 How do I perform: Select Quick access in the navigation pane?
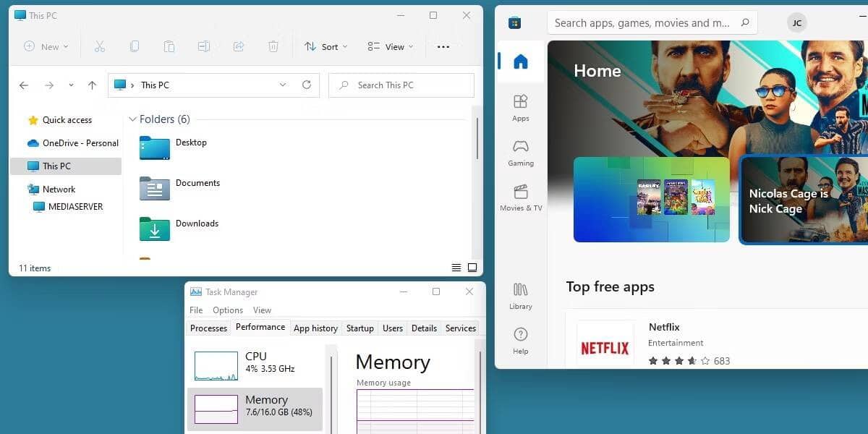tap(66, 120)
